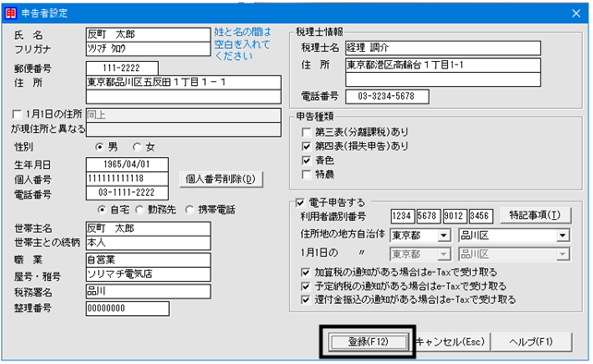Click 税理士名 field 経理 調介
Image resolution: width=593 pixels, height=364 pixels.
click(442, 48)
